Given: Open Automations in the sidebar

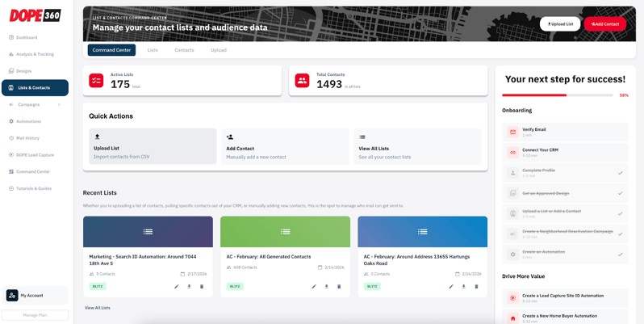Looking at the screenshot, I should 28,121.
